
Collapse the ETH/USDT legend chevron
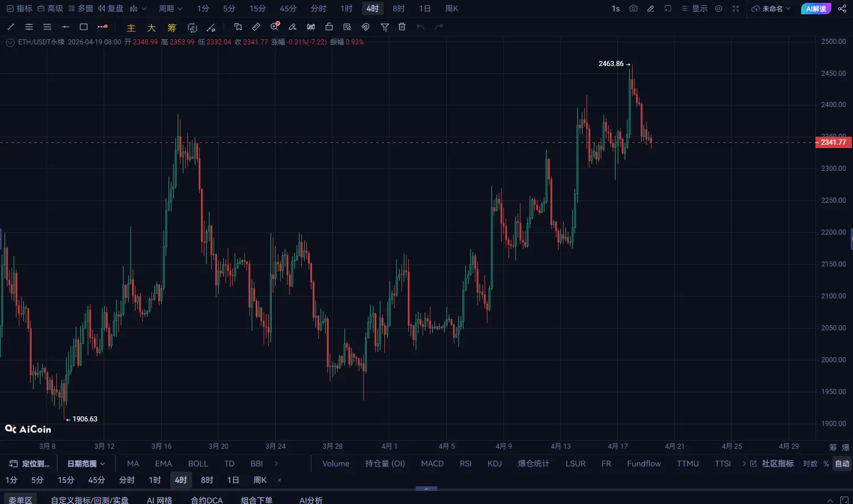point(10,42)
